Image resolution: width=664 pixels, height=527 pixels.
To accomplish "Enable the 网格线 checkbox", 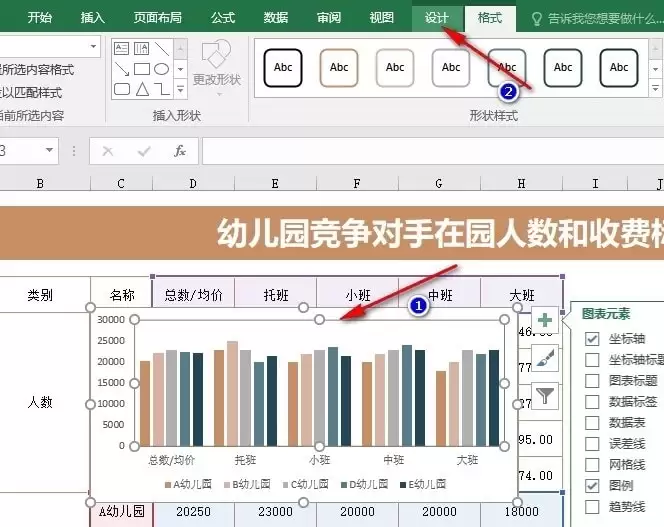I will pyautogui.click(x=592, y=464).
